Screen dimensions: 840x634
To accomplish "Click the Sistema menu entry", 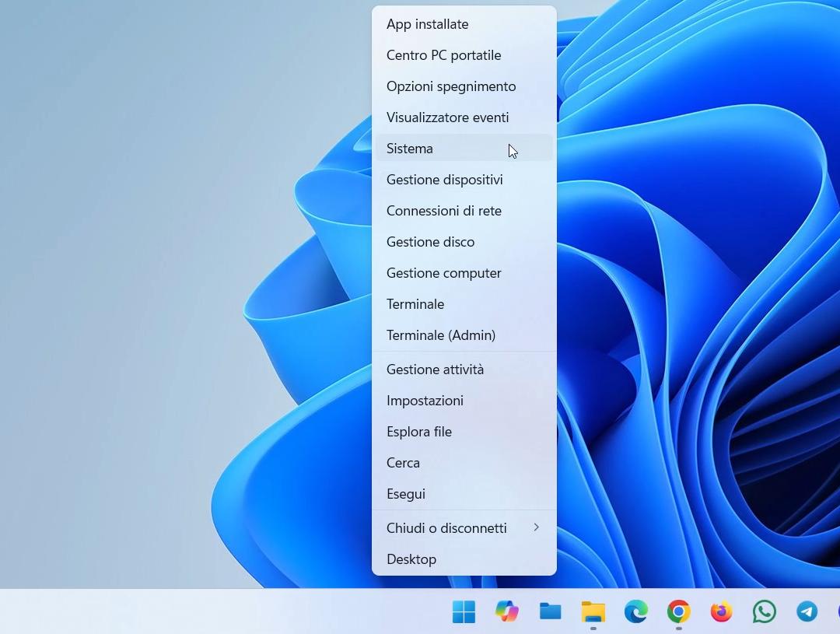I will coord(410,149).
